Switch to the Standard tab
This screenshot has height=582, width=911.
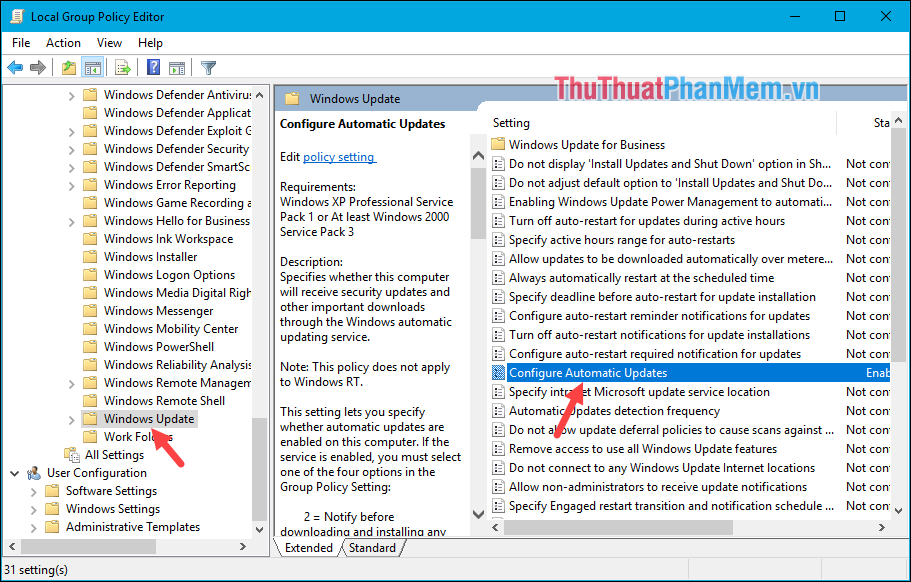372,547
